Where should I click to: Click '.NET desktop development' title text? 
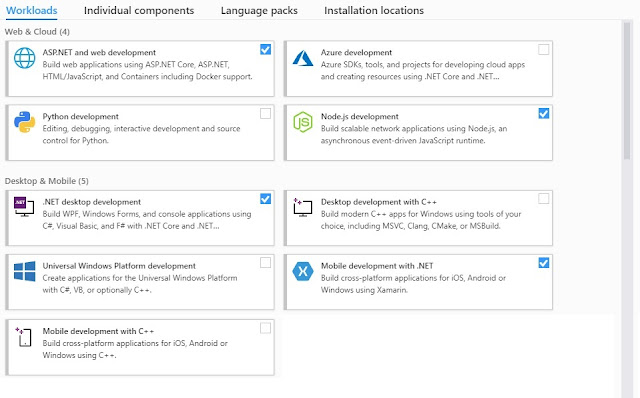pos(92,202)
